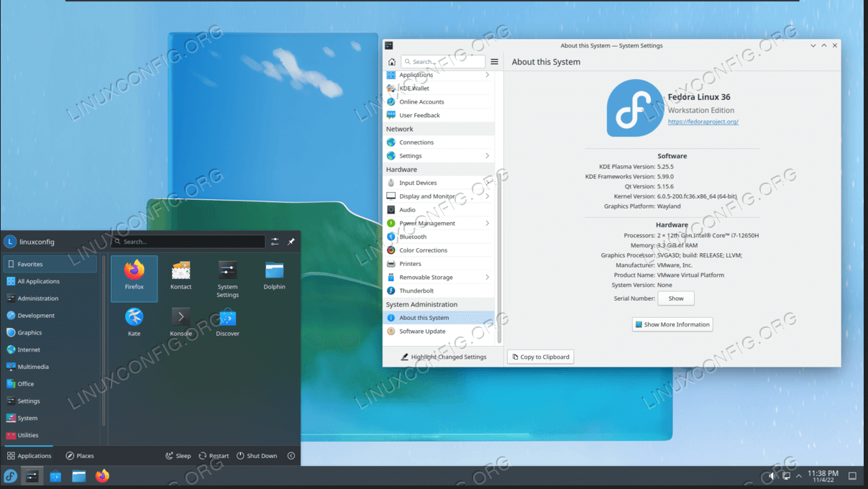Open Online Accounts settings

coord(439,102)
